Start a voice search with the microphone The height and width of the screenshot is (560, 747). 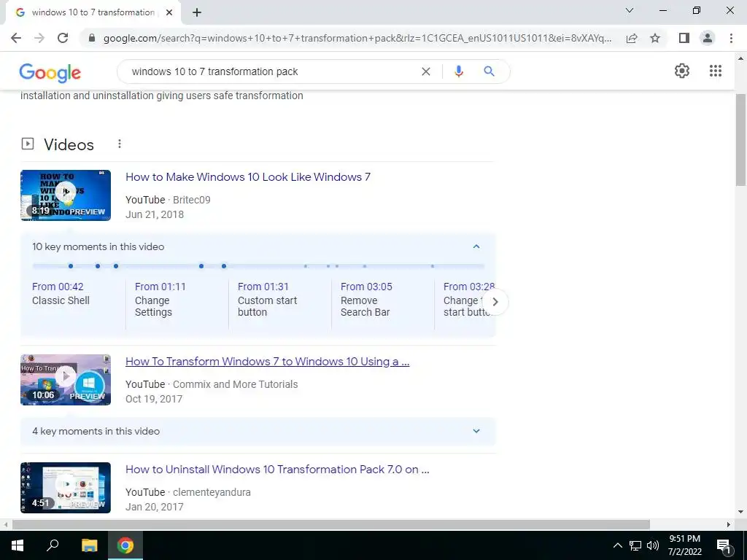tap(459, 71)
